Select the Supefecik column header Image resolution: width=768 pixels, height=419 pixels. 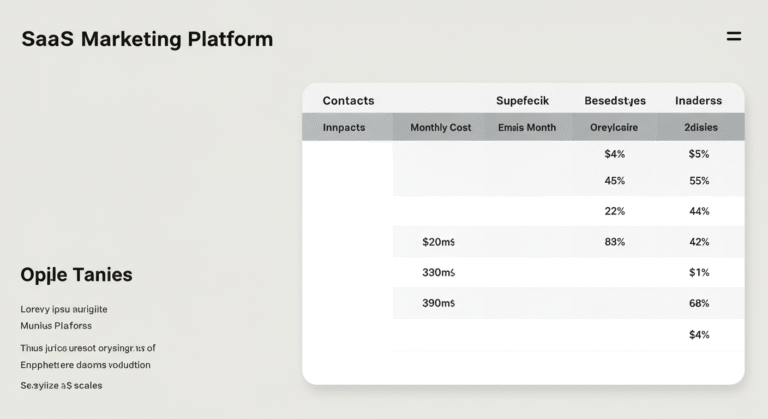pyautogui.click(x=523, y=100)
